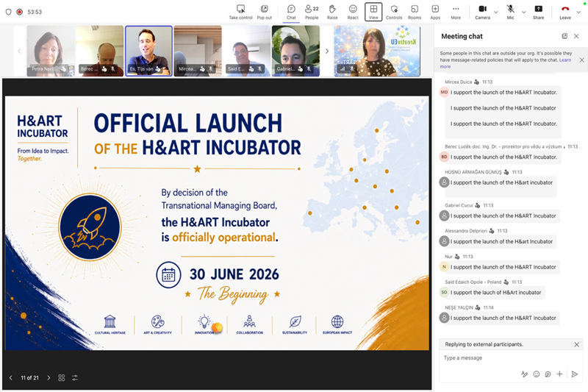
Task: Pop out the Meeting chat
Action: (x=564, y=36)
